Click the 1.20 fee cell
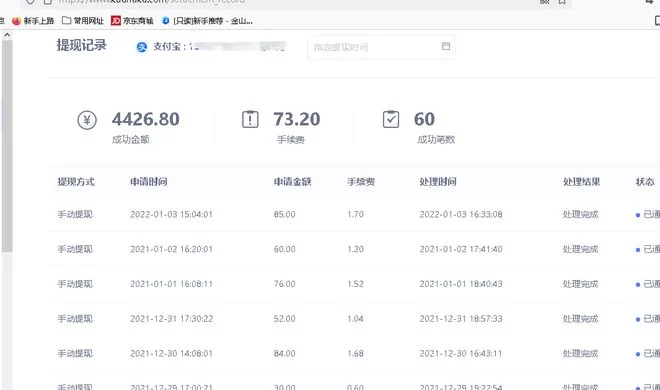This screenshot has width=660, height=390. pos(355,249)
